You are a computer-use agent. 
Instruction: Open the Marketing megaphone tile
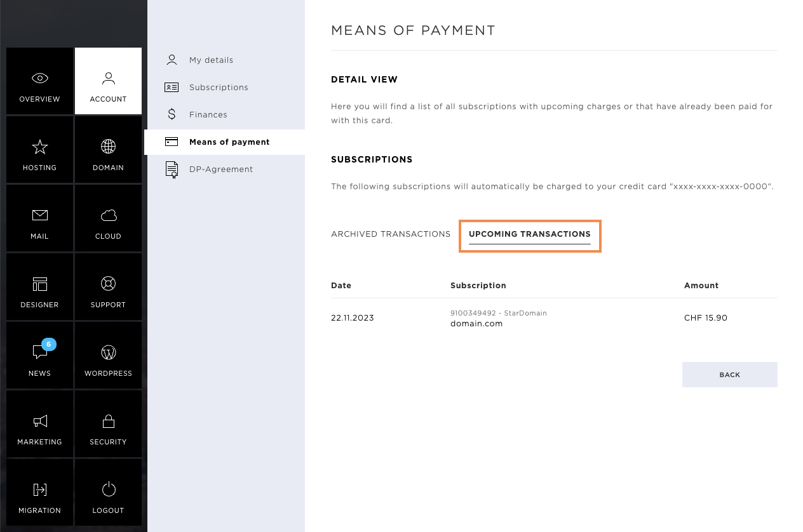tap(39, 424)
